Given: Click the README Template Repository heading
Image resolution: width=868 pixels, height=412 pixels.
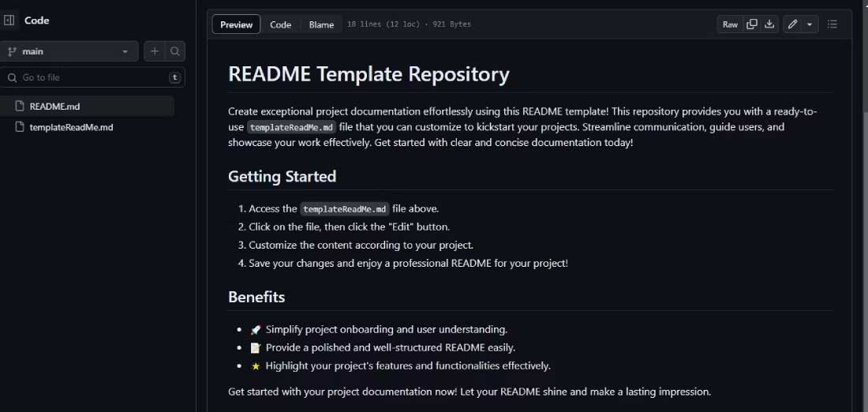Looking at the screenshot, I should point(369,74).
